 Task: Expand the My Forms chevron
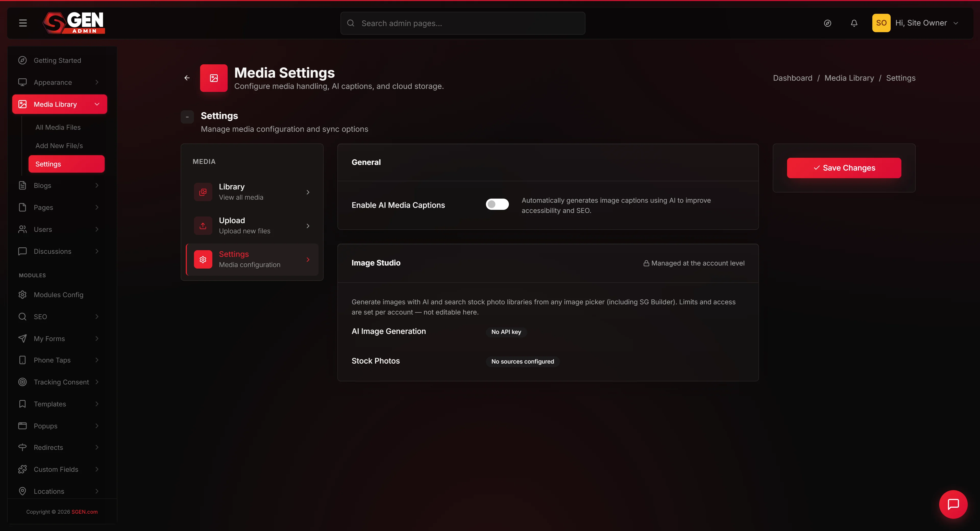click(97, 339)
